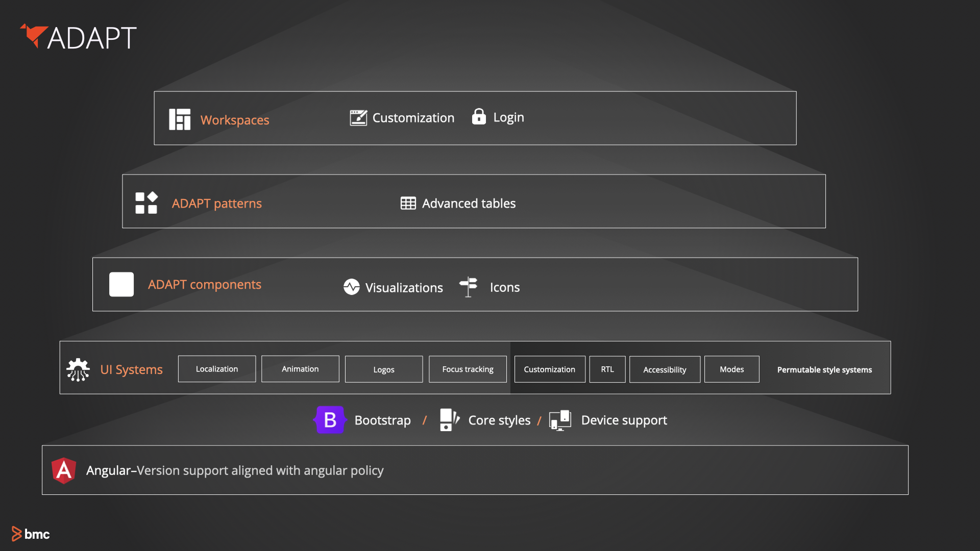Click the Login padlock icon
980x551 pixels.
coord(479,117)
